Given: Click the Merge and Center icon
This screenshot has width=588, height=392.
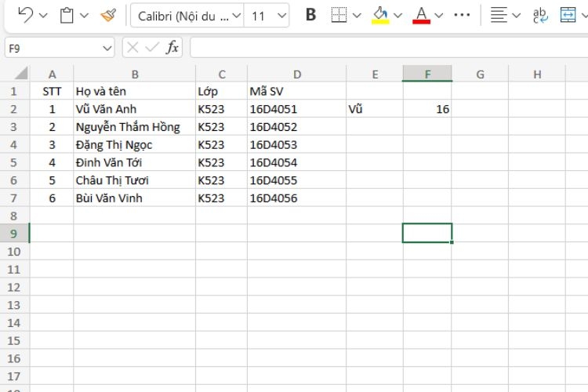Looking at the screenshot, I should 568,16.
